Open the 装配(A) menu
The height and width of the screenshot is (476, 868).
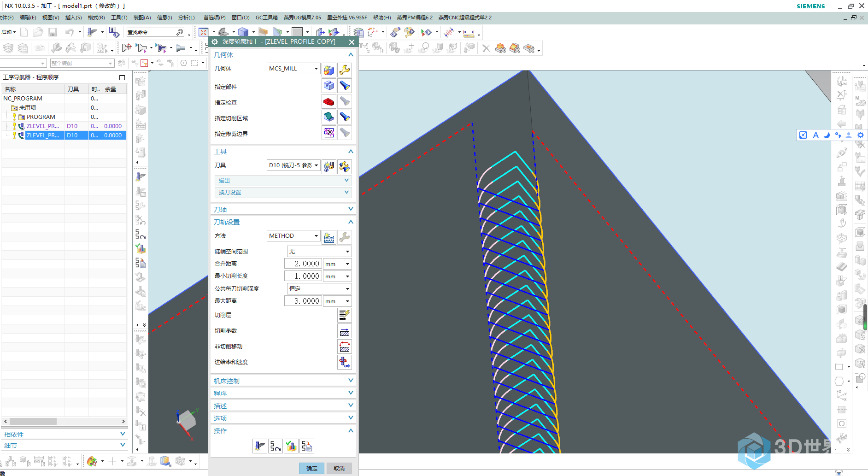coord(142,18)
